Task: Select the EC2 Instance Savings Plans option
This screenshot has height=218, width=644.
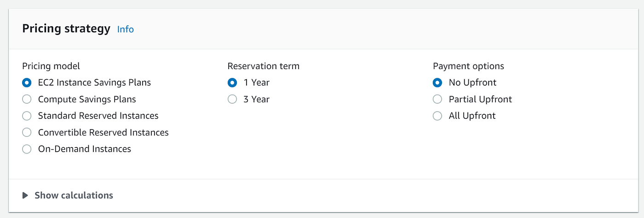Action: click(27, 83)
